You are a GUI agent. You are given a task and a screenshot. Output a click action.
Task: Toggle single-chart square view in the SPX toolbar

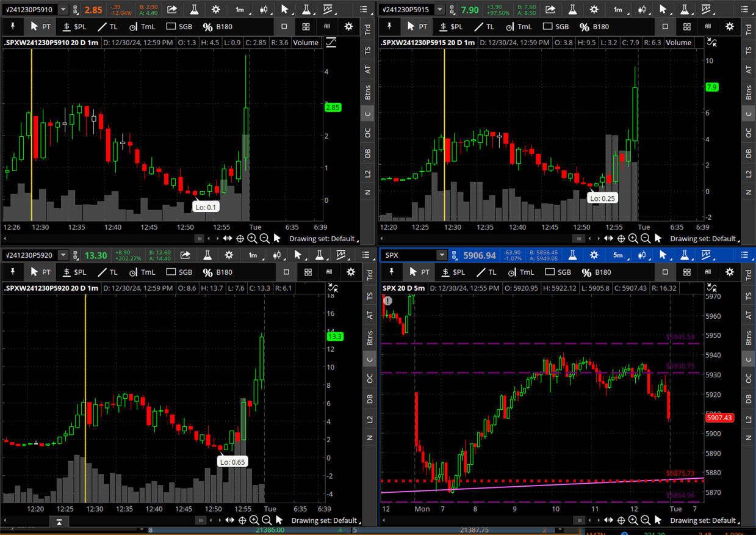(x=665, y=272)
